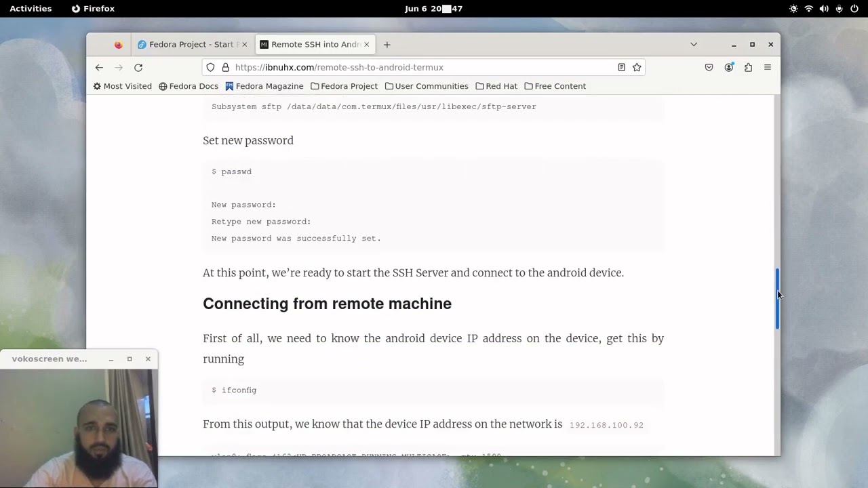The height and width of the screenshot is (488, 868).
Task: Click the 'Connecting from remote machine' heading
Action: tap(327, 304)
